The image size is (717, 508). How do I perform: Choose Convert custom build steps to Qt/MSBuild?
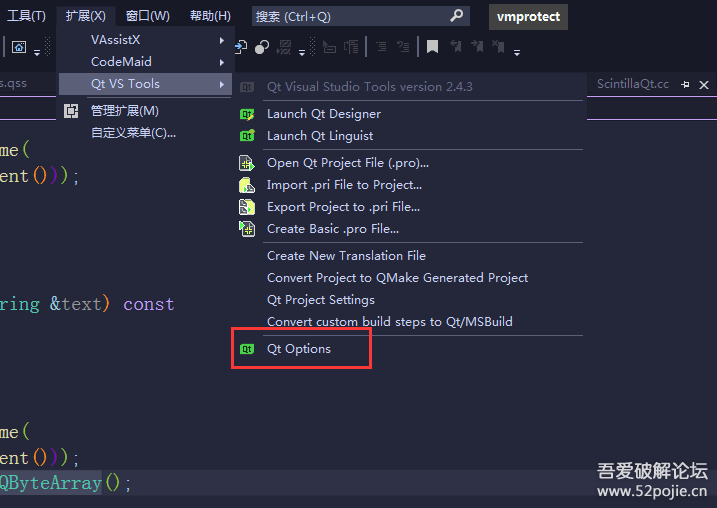coord(390,321)
